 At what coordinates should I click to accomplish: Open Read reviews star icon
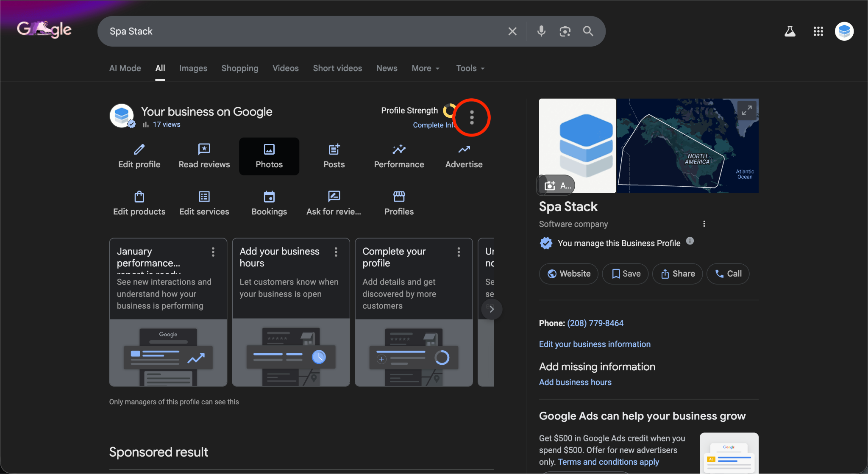(204, 149)
